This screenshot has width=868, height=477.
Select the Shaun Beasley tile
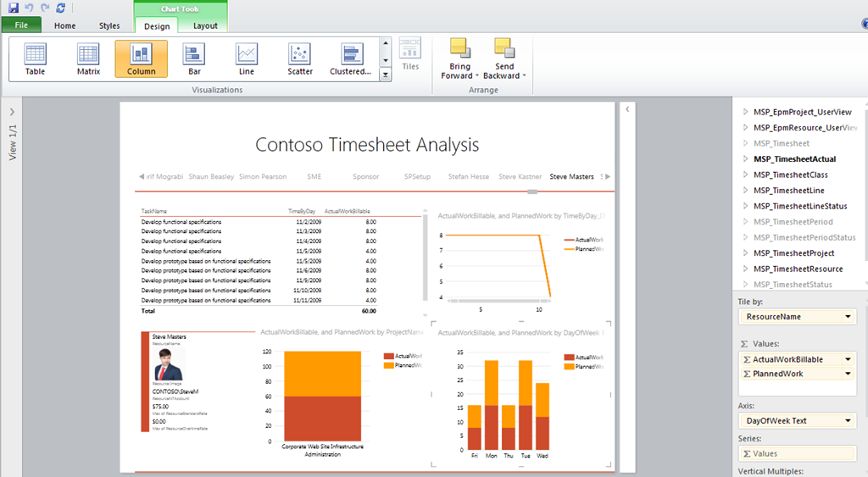[211, 176]
